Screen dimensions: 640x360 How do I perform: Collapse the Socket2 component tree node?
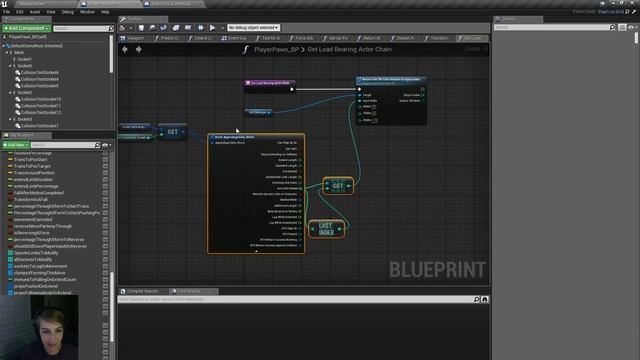(10, 93)
